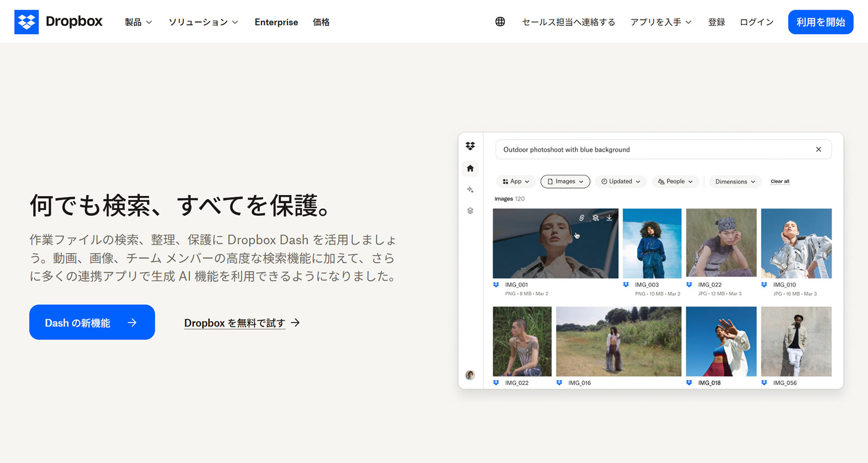Screen dimensions: 868x463
Task: Open the Updated filter dropdown
Action: point(621,182)
